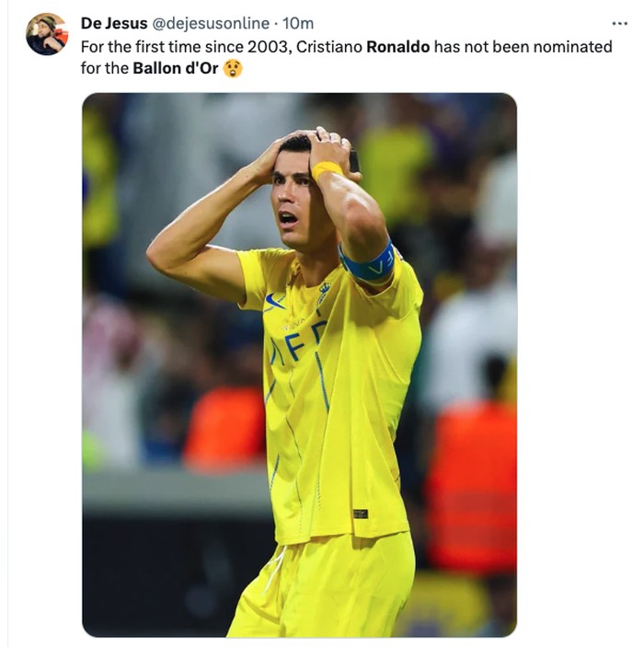Click the player's face in the photo
The width and height of the screenshot is (644, 647).
tap(291, 202)
